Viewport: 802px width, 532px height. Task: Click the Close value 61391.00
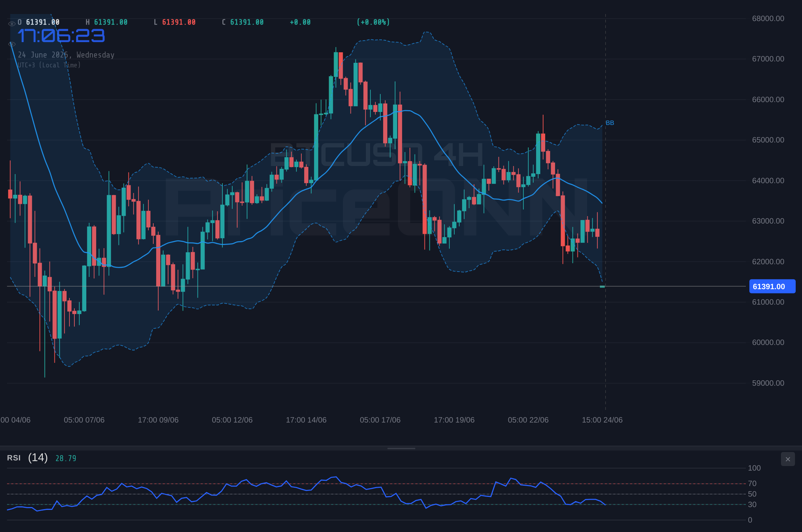(247, 22)
